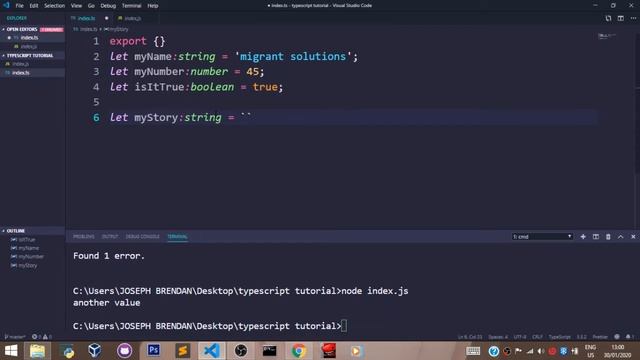Open Photoshop from the taskbar
Viewport: 640px width, 360px height.
click(153, 351)
